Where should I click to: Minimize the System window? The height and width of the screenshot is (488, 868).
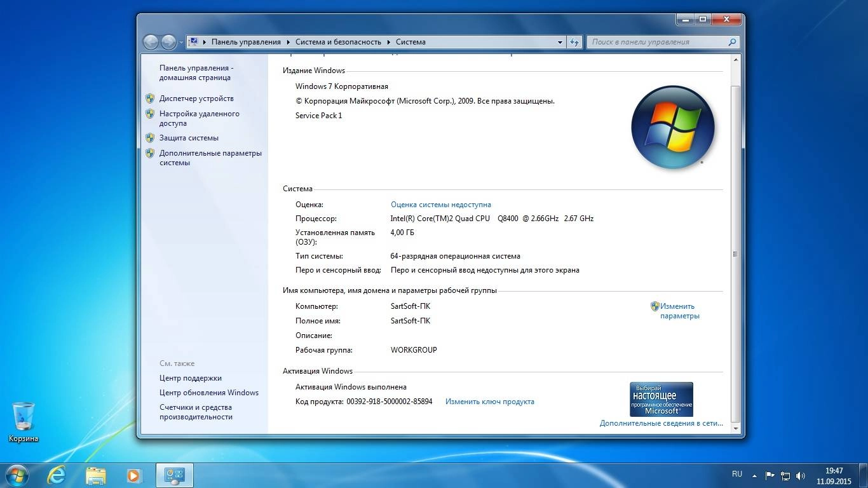point(686,20)
